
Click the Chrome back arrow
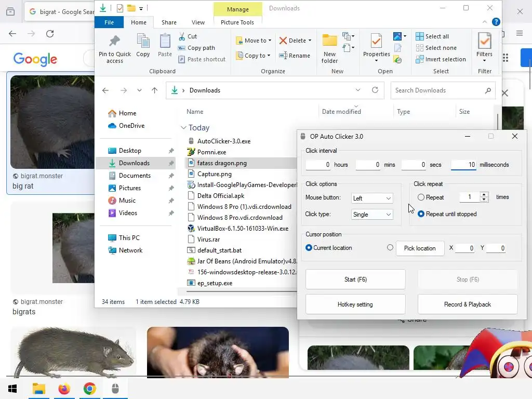[12, 34]
